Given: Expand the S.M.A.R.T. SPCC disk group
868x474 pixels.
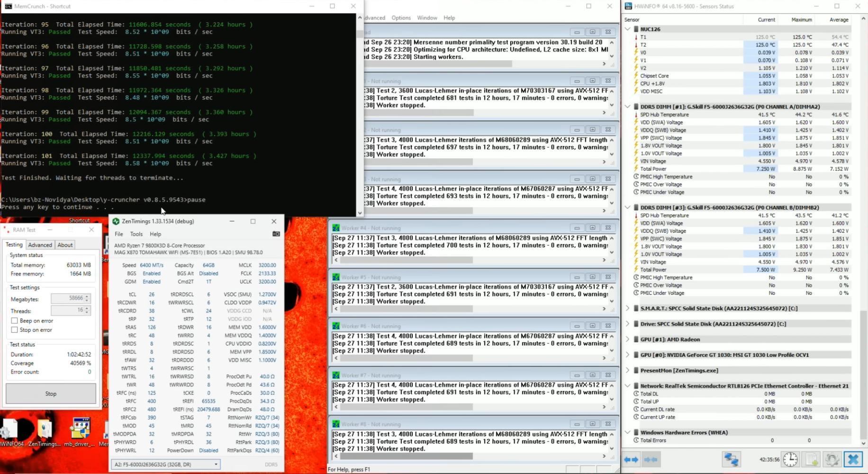Looking at the screenshot, I should pyautogui.click(x=628, y=309).
